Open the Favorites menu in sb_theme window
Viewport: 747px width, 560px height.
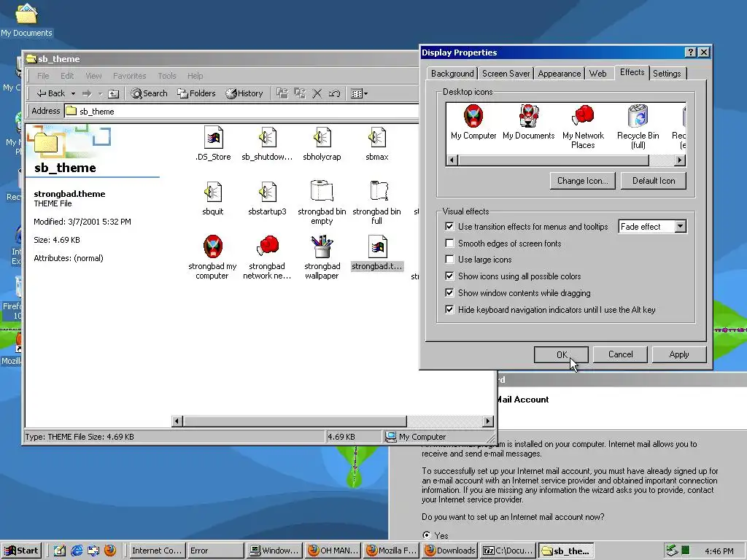pyautogui.click(x=130, y=76)
